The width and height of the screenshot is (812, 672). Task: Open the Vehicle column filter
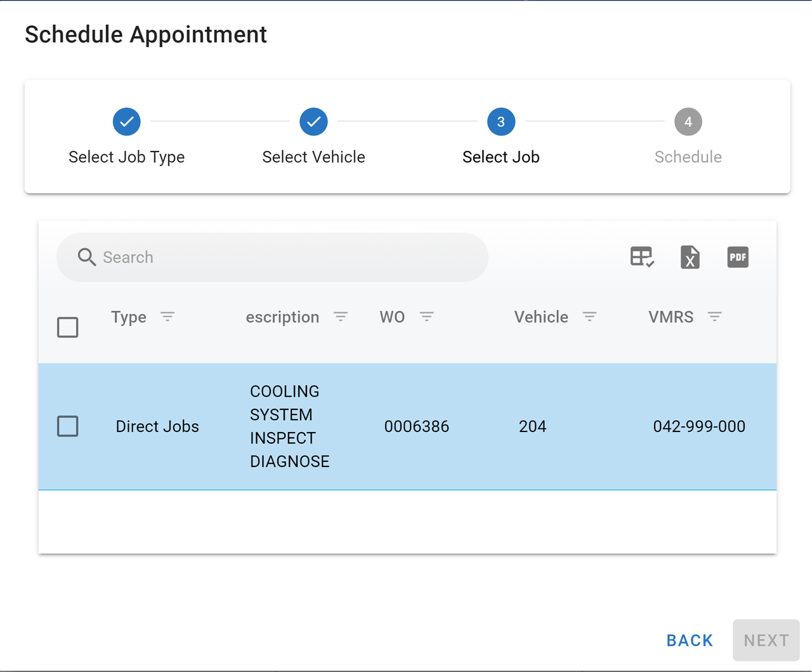(590, 317)
